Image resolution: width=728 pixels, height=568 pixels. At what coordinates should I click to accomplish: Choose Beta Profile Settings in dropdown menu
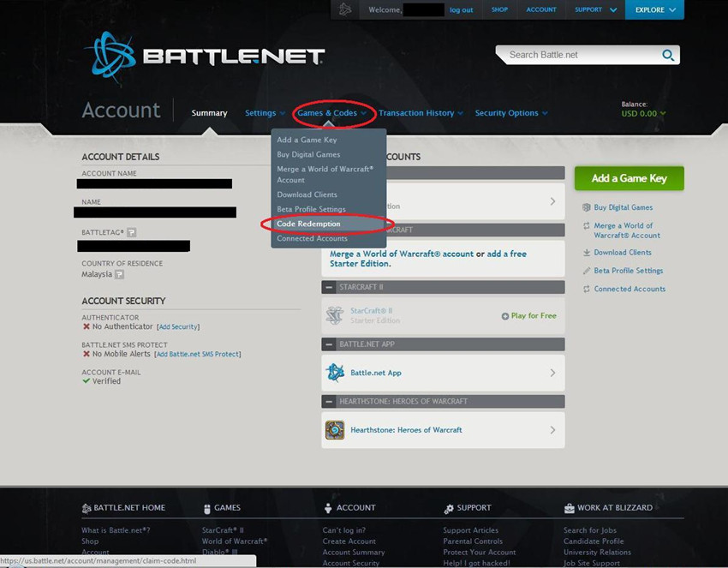pyautogui.click(x=311, y=209)
